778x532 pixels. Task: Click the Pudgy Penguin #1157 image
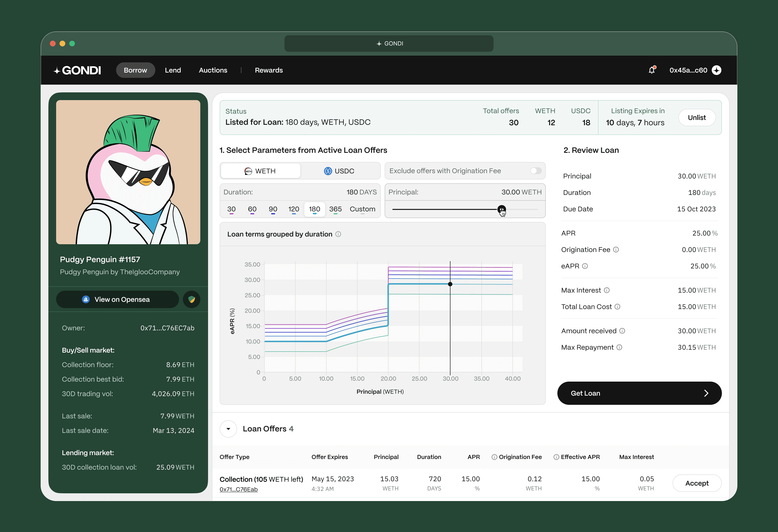128,172
